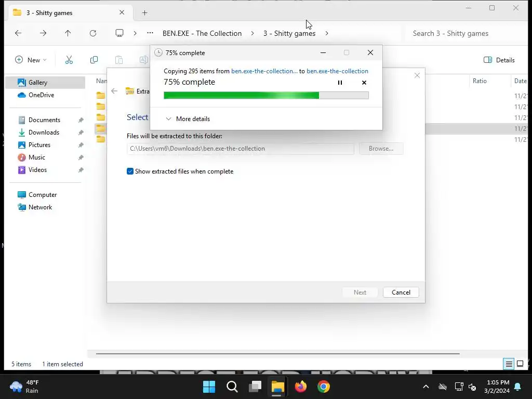The width and height of the screenshot is (532, 399).
Task: Show hidden breadcrumb path ellipsis
Action: 150,33
